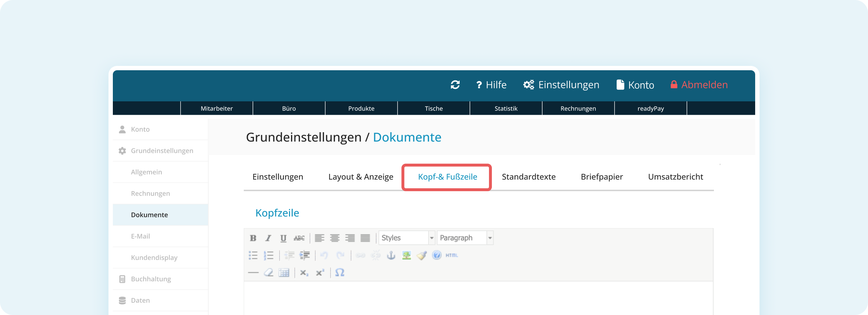Open the Statistik menu
Screen dimensions: 868x315
pyautogui.click(x=506, y=108)
